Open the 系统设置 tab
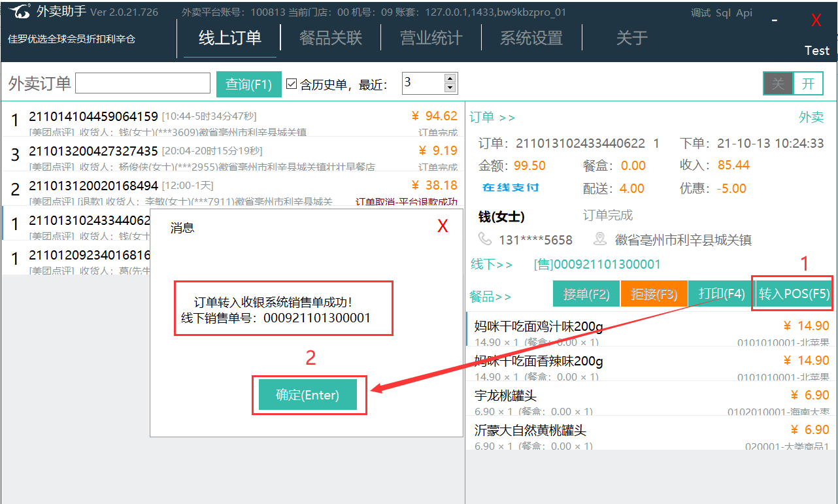This screenshot has height=504, width=838. pos(531,38)
